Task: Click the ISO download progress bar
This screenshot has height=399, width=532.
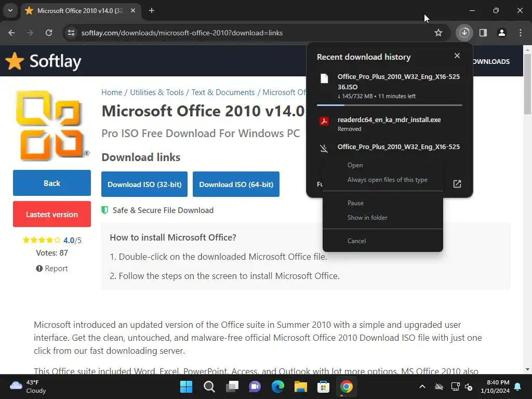Action: pyautogui.click(x=389, y=105)
